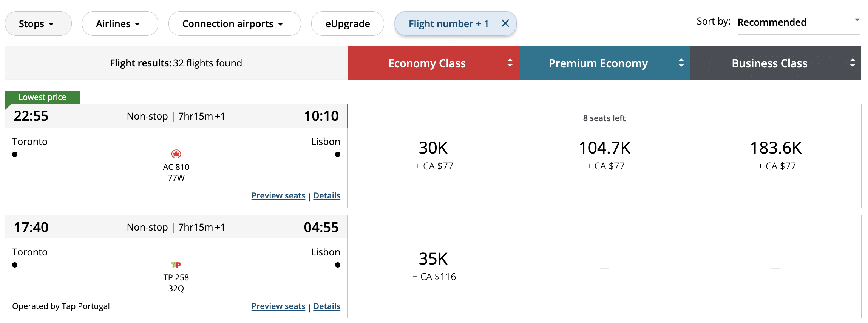Screen dimensions: 868x323
Task: Preview seats for AC 810 flight
Action: [x=278, y=195]
